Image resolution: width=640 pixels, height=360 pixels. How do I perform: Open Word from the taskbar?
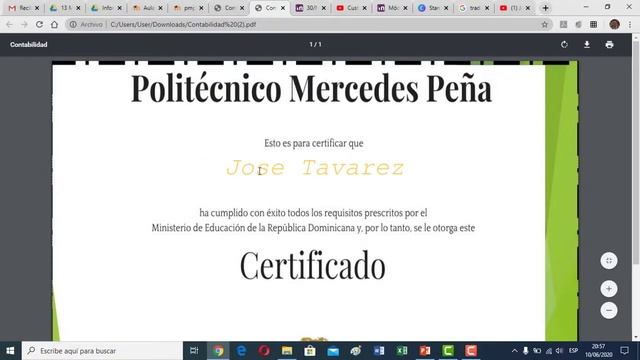(x=379, y=351)
